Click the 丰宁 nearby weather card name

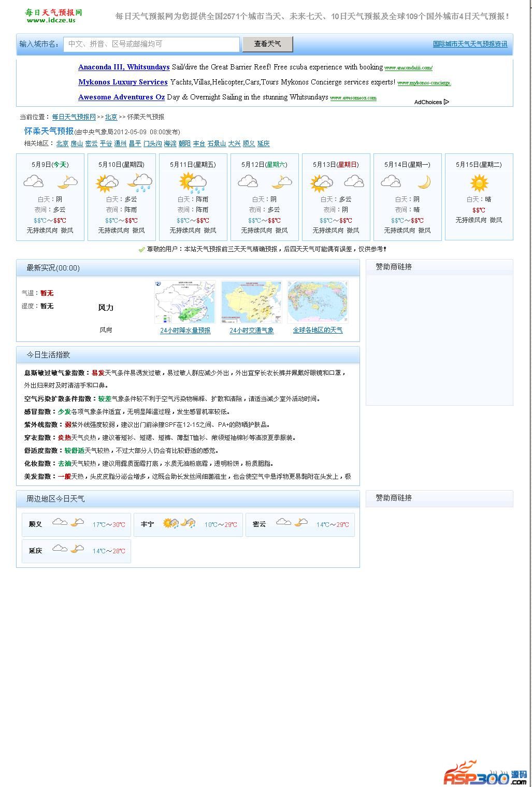147,524
